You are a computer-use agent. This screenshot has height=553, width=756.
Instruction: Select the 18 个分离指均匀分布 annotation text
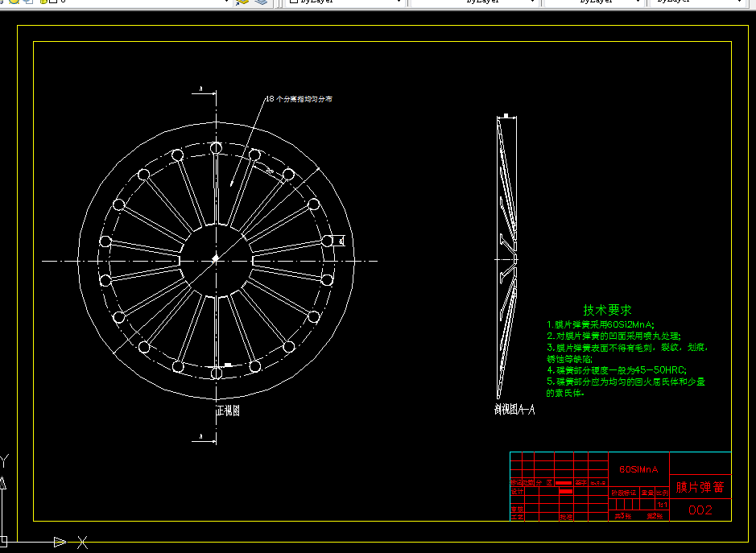click(299, 99)
